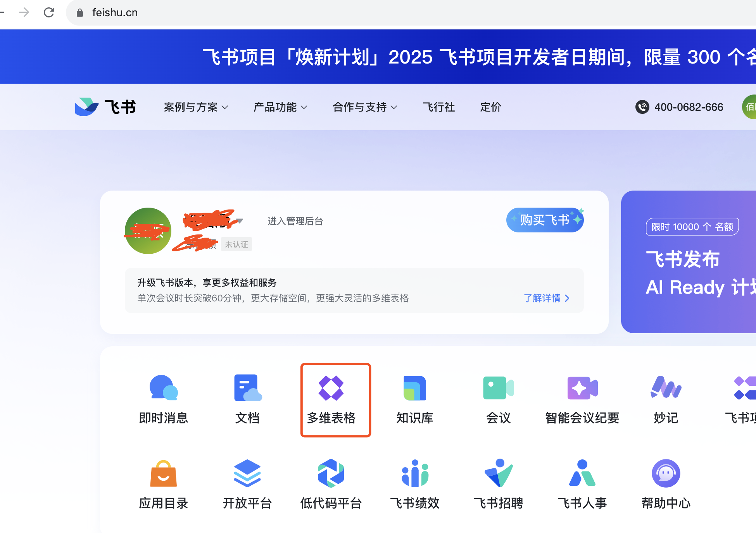Launch the 会议 meeting icon
Image resolution: width=756 pixels, height=533 pixels.
[498, 388]
